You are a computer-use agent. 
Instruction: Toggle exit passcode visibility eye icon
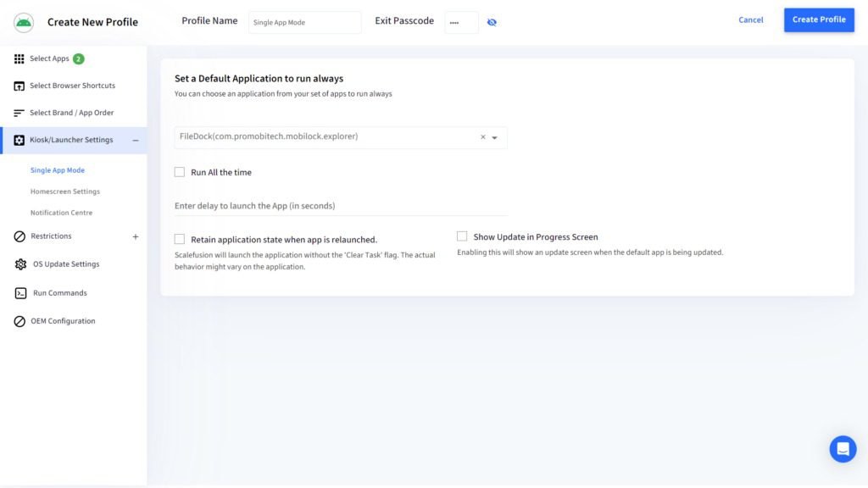coord(492,22)
